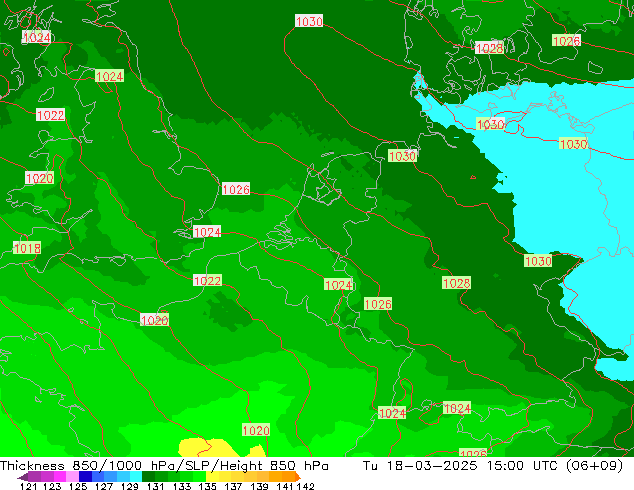Click legend value 135

click(x=207, y=486)
